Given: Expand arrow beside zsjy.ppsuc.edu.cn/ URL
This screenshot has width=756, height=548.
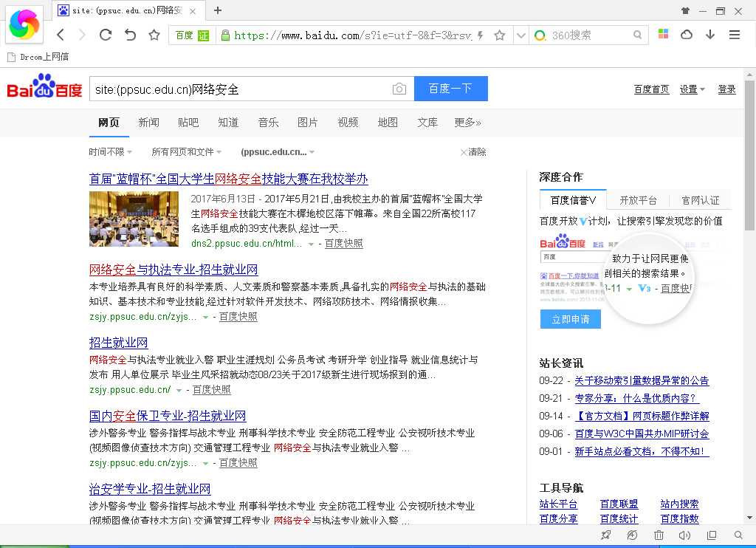Looking at the screenshot, I should coord(179,390).
